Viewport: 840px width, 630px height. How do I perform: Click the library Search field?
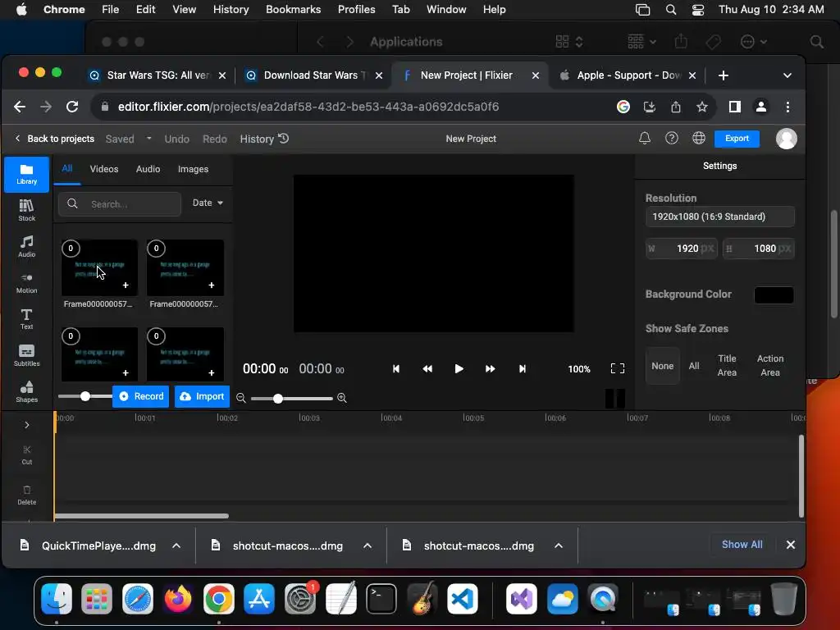click(120, 204)
